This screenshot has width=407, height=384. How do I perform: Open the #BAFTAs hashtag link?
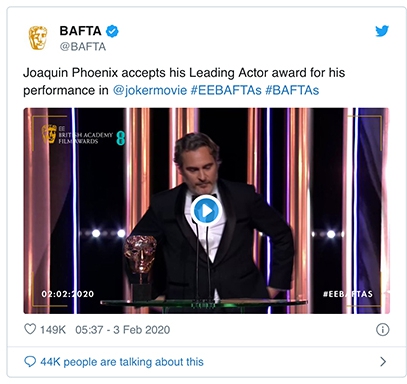click(292, 90)
